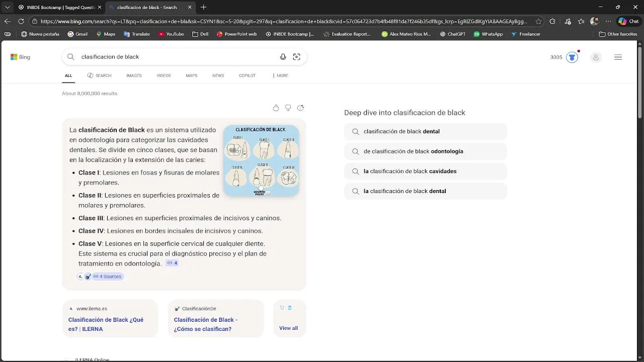Click the Clasificación de Black diagram thumbnail
Viewport: 644px width, 362px height.
[x=261, y=160]
